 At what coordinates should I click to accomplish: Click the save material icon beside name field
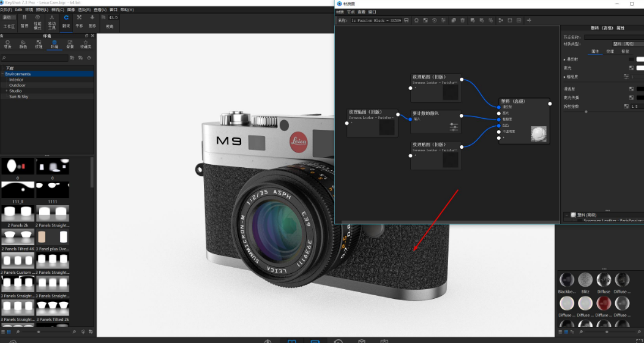pos(406,20)
